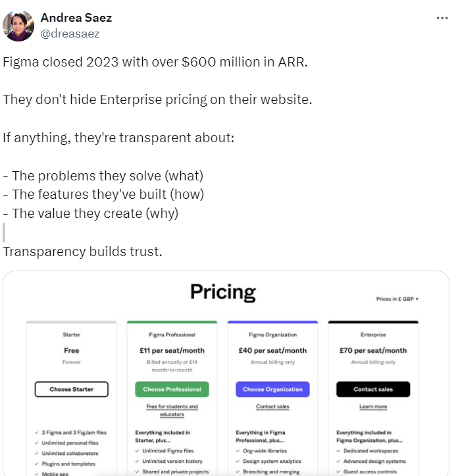This screenshot has height=476, width=456.
Task: Click the Unlimited collaborators checkmark item
Action: click(x=70, y=454)
